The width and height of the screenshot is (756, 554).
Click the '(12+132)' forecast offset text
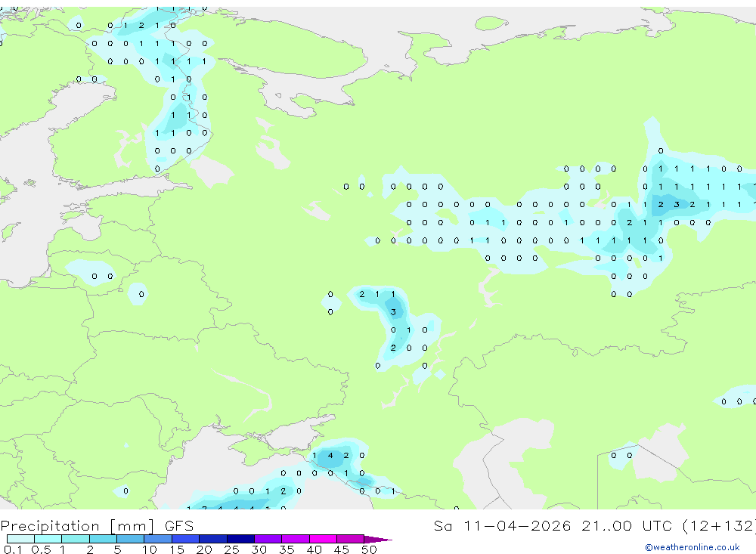pos(720,525)
